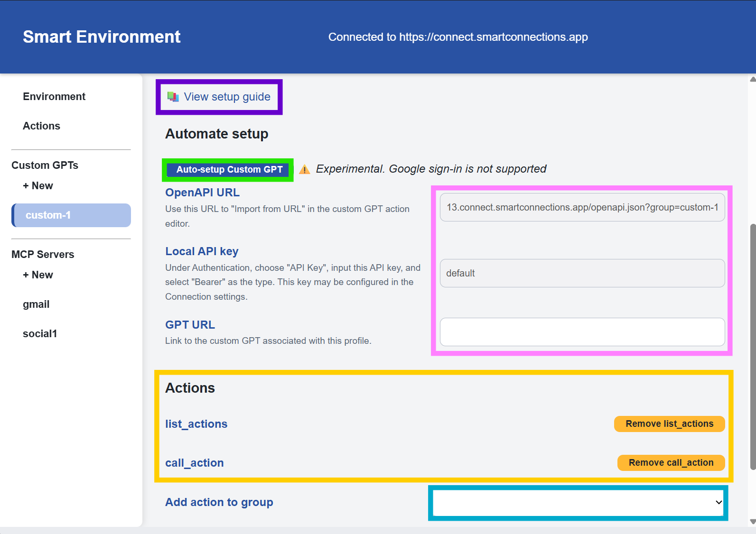The height and width of the screenshot is (534, 756).
Task: Focus the empty GPT URL input
Action: (582, 332)
